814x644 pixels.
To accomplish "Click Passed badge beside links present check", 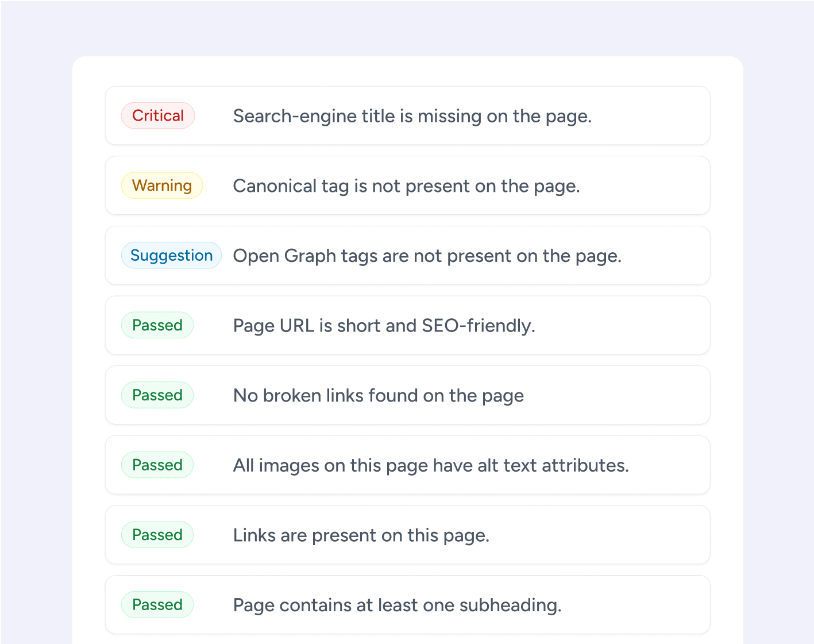I will pos(157,535).
